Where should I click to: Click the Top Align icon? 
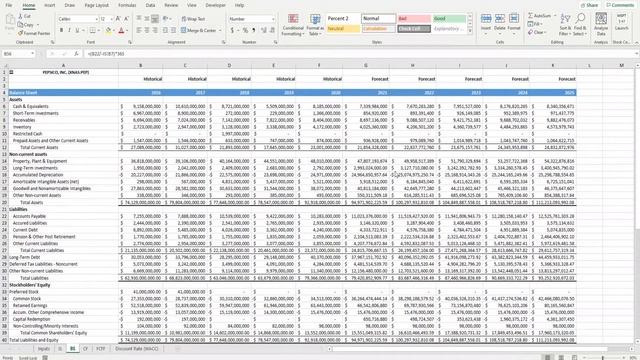pos(139,19)
